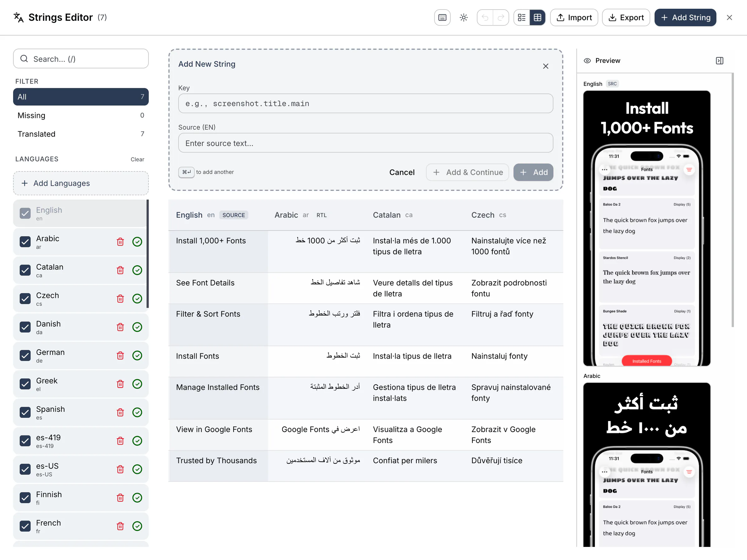Click the Add & Continue button
Image resolution: width=747 pixels, height=560 pixels.
tap(467, 172)
